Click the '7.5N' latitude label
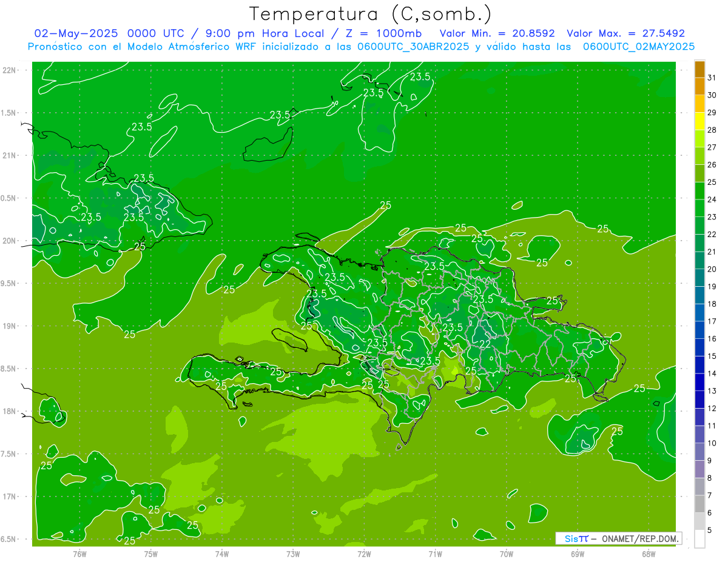The image size is (728, 562). coord(9,454)
